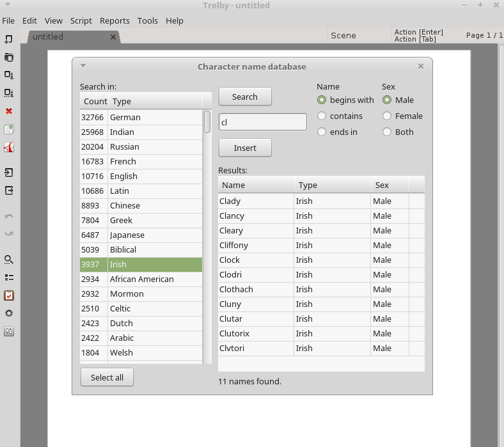Close the untitled tab with its X
This screenshot has height=447, width=504.
click(113, 37)
